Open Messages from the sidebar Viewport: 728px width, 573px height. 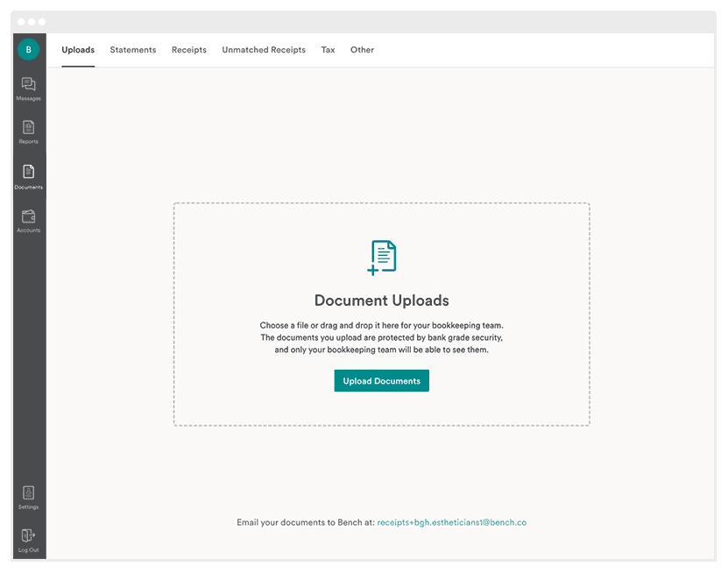28,85
